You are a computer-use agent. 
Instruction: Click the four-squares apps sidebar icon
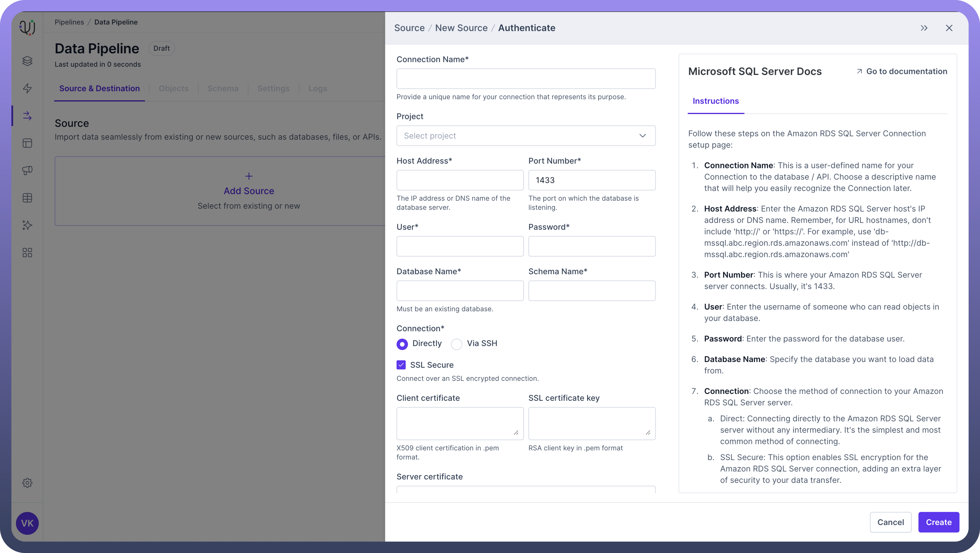27,253
